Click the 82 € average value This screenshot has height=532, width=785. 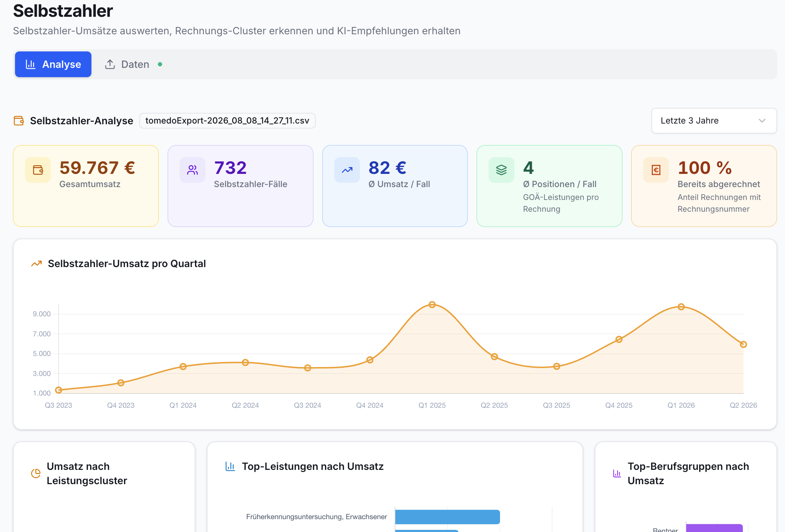tap(387, 168)
